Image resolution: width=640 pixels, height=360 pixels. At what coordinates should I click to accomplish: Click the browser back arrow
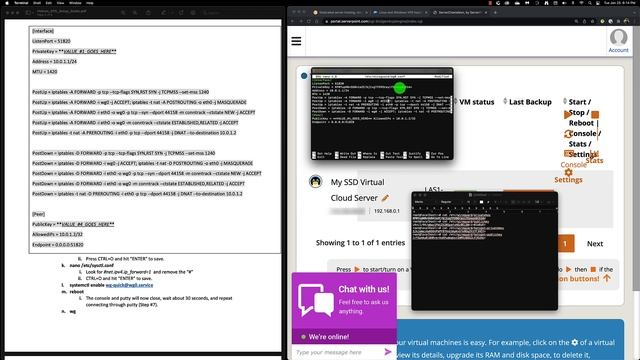[x=292, y=21]
